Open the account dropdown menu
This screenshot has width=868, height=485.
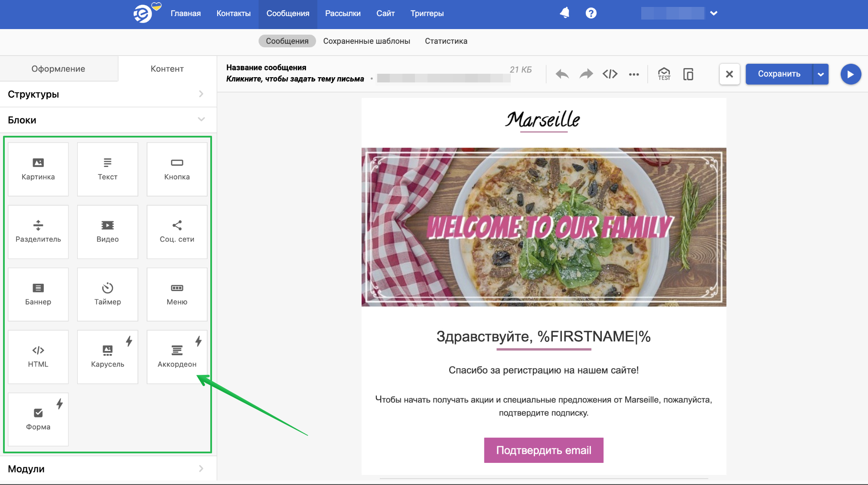coord(714,13)
